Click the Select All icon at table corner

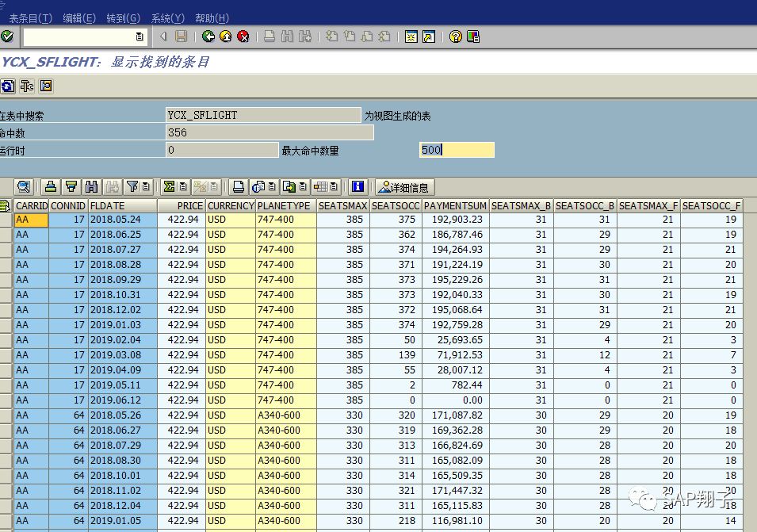click(6, 206)
